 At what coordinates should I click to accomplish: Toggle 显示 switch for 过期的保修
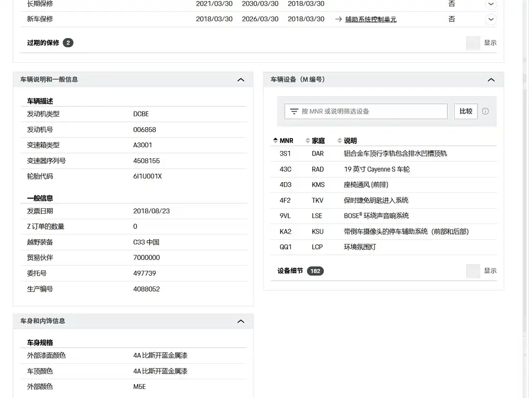473,43
